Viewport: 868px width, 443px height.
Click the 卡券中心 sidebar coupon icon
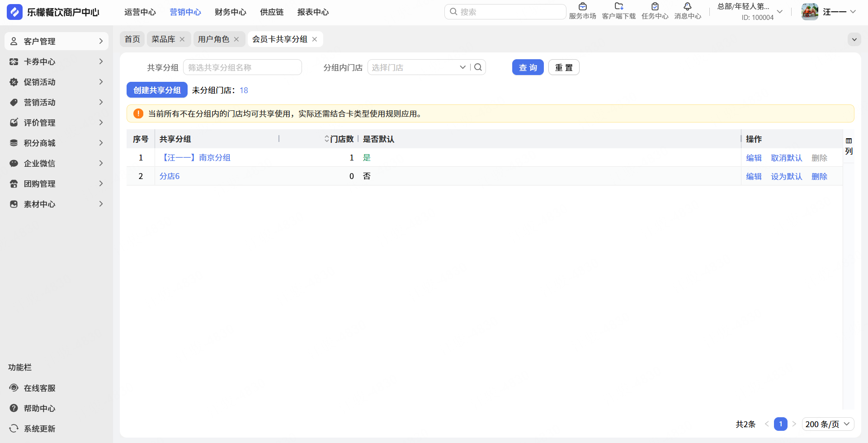pos(14,61)
